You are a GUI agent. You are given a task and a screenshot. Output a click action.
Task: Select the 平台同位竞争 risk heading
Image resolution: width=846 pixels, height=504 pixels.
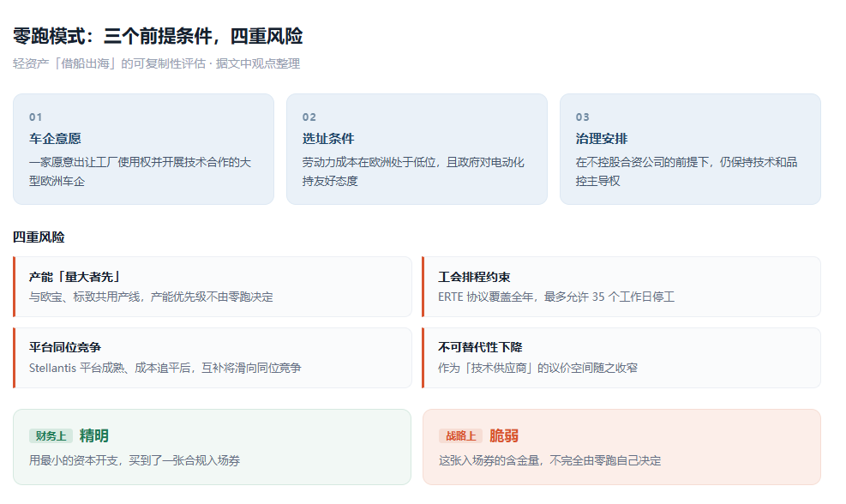click(65, 347)
